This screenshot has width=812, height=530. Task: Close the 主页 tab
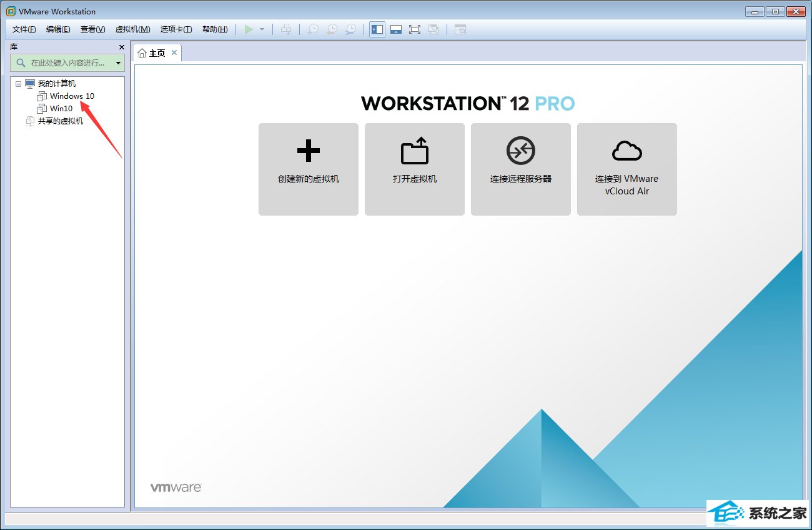174,52
